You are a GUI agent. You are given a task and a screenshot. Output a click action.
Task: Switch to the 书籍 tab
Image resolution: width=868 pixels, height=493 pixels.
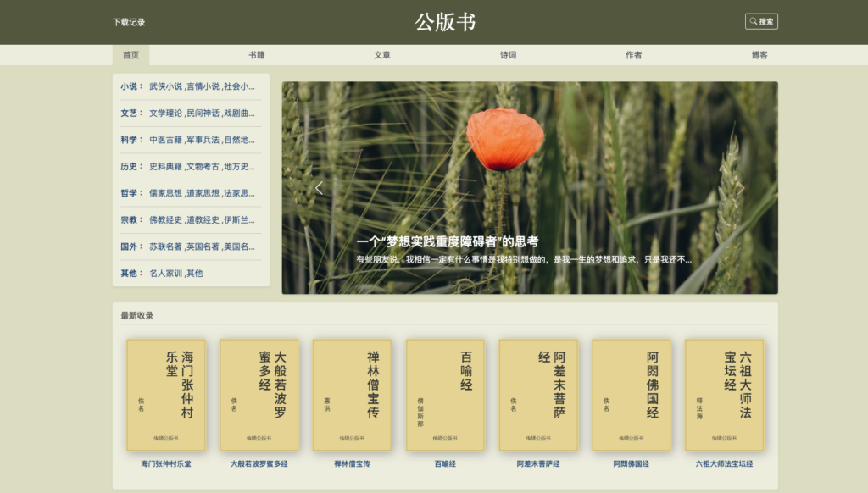(x=256, y=55)
